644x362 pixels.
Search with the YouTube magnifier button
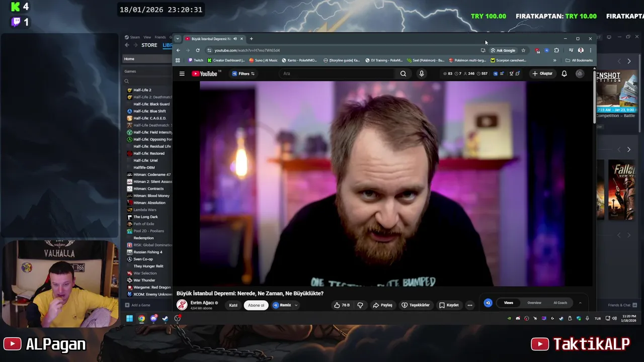(403, 74)
